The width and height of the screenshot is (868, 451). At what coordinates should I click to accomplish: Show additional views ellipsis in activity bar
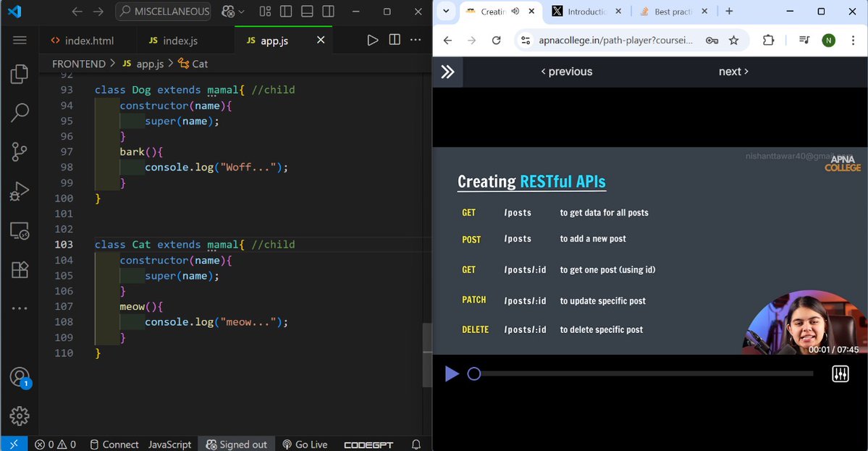20,308
